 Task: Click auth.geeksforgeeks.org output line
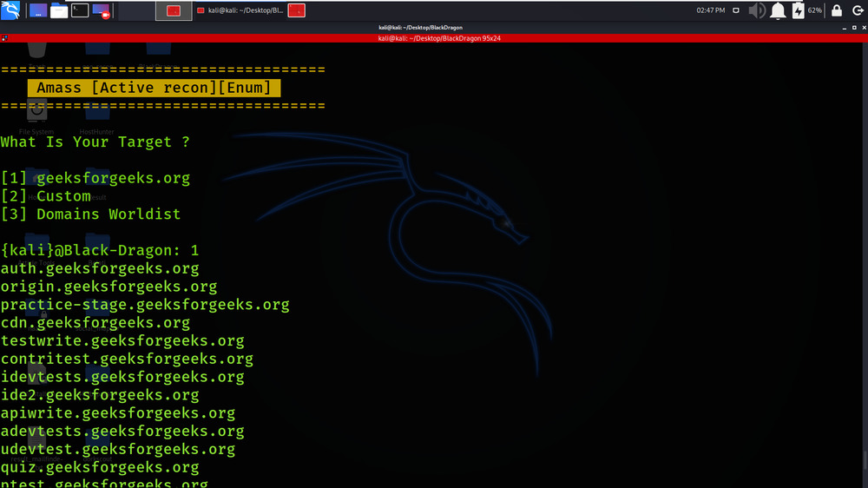point(100,268)
